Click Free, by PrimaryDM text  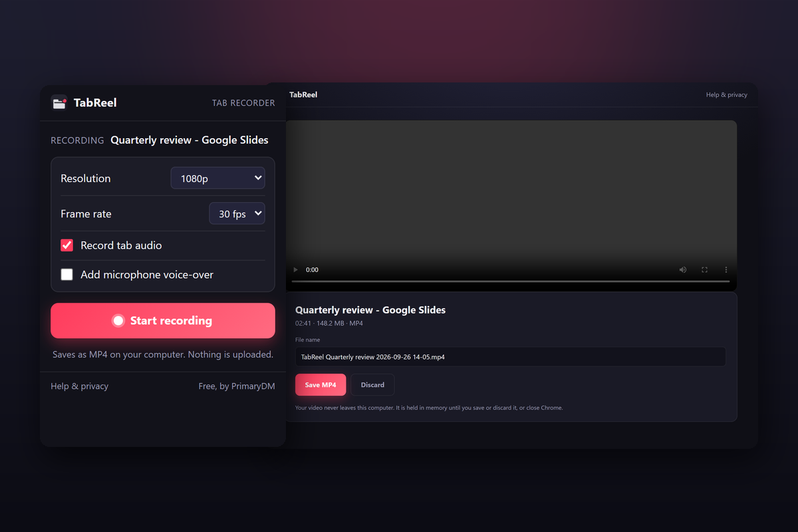point(237,386)
